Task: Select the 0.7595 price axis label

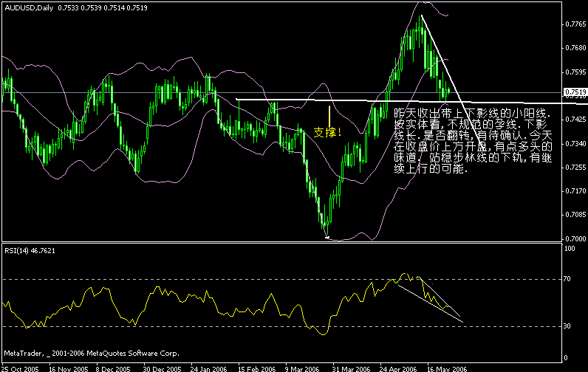Action: pyautogui.click(x=575, y=72)
